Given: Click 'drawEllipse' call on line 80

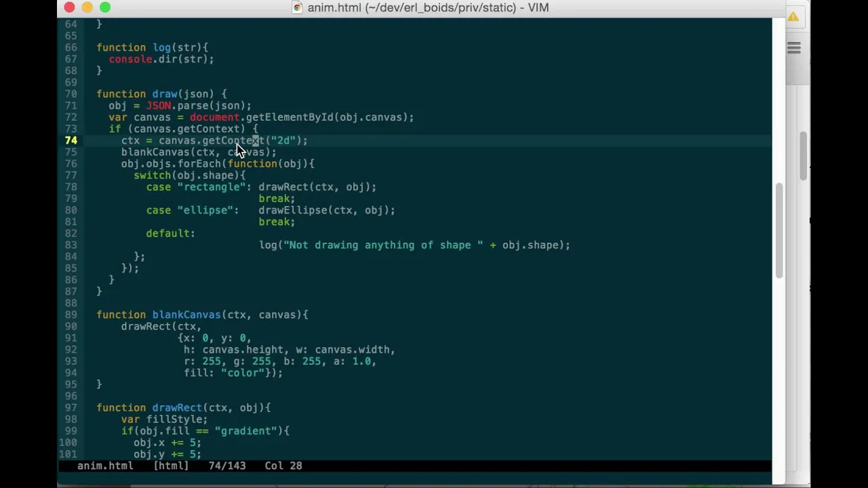Looking at the screenshot, I should pos(292,210).
